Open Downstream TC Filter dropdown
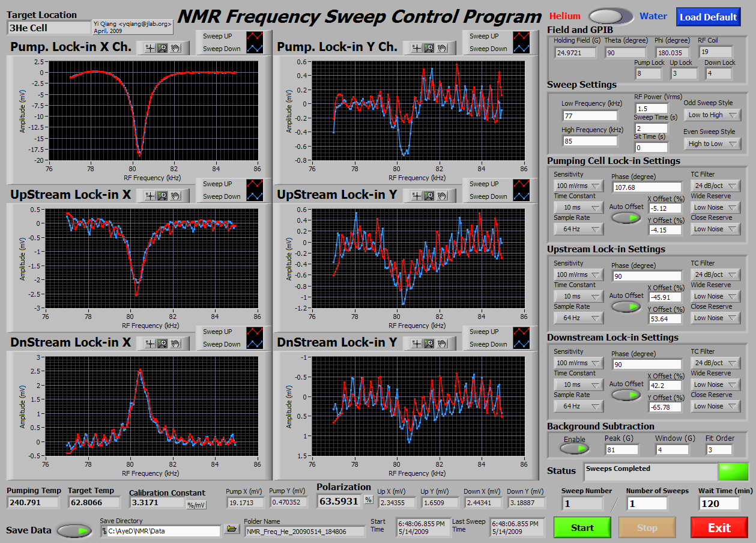756x543 pixels. pos(716,363)
